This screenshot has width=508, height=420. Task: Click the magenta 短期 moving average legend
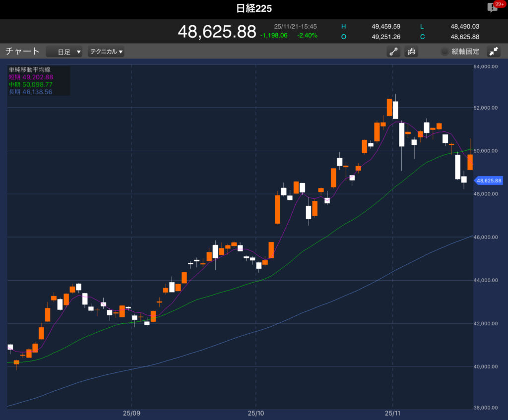tap(31, 77)
